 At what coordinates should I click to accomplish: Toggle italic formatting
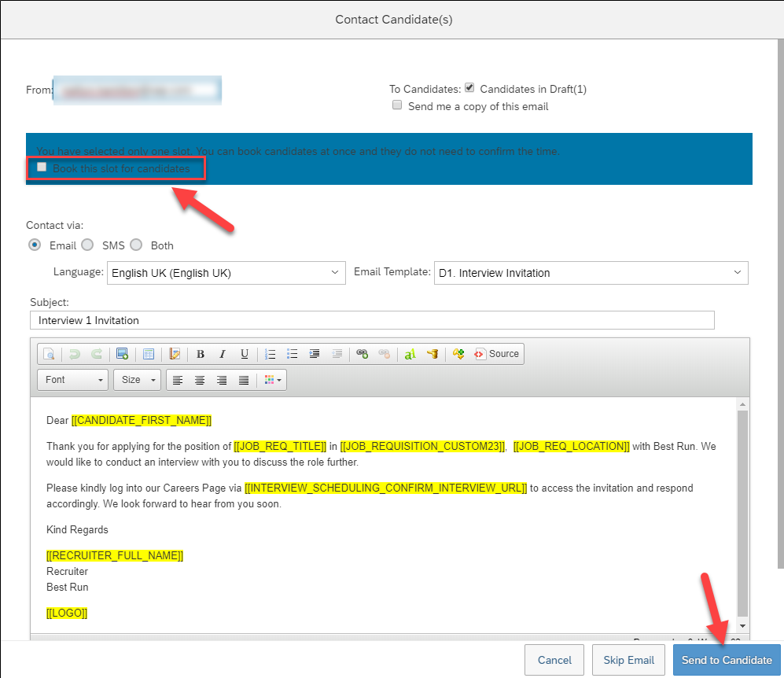tap(223, 354)
